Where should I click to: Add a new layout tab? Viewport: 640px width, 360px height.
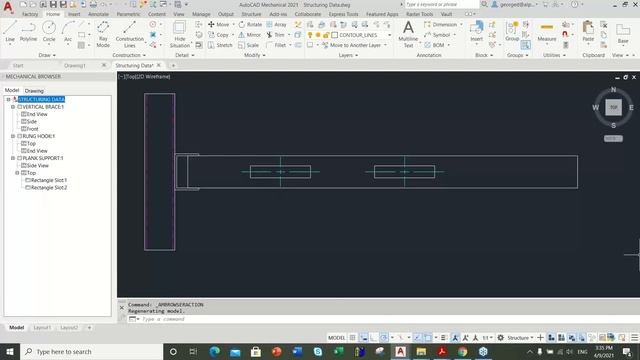coord(89,328)
